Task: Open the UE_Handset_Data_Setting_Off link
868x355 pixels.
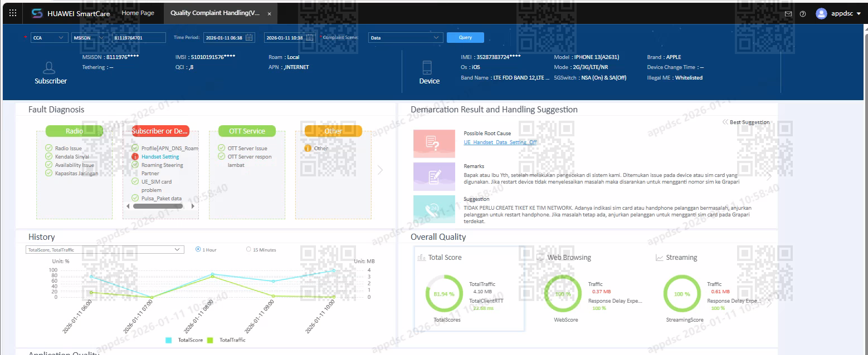Action: (x=500, y=142)
